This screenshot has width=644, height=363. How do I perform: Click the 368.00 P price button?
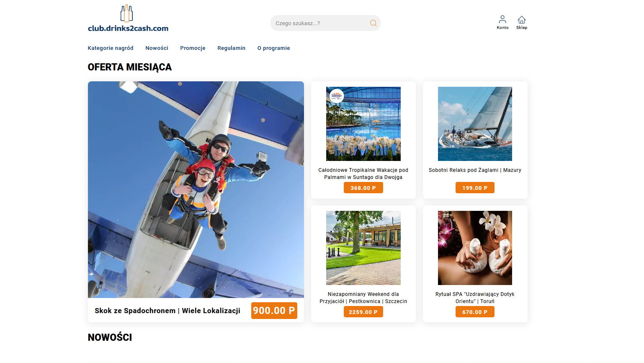click(363, 188)
